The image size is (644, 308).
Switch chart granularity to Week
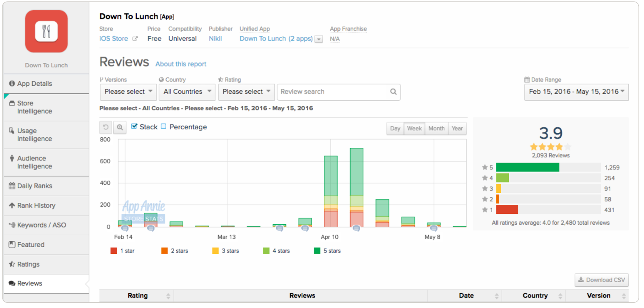point(414,128)
